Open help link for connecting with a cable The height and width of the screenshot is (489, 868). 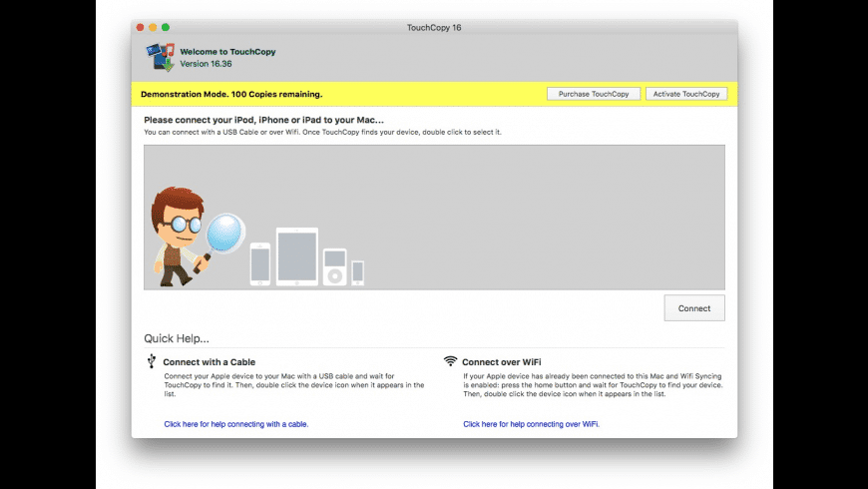pyautogui.click(x=236, y=424)
